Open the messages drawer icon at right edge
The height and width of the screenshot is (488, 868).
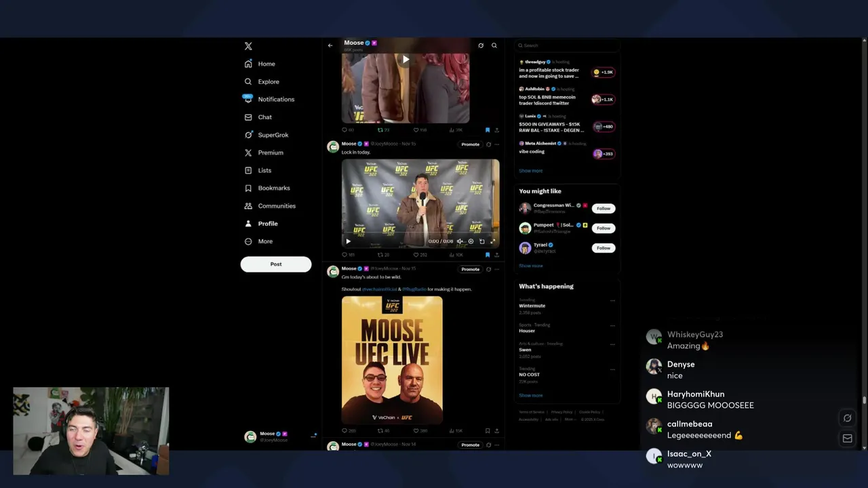(847, 439)
